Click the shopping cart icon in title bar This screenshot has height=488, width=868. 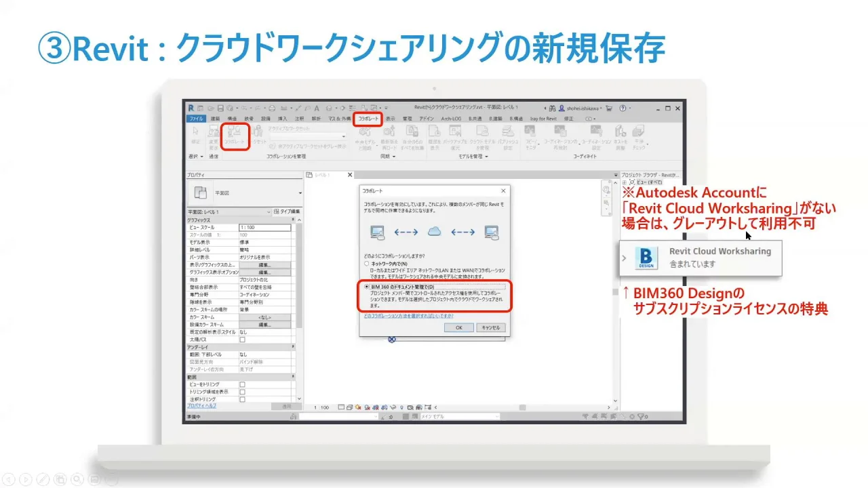[x=608, y=108]
